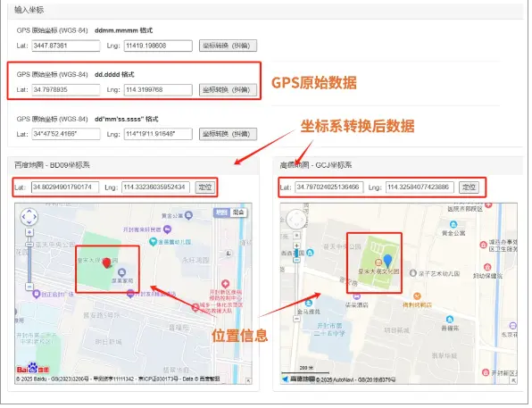
Task: Focus the Gaode GCJ Lng field
Action: point(420,187)
